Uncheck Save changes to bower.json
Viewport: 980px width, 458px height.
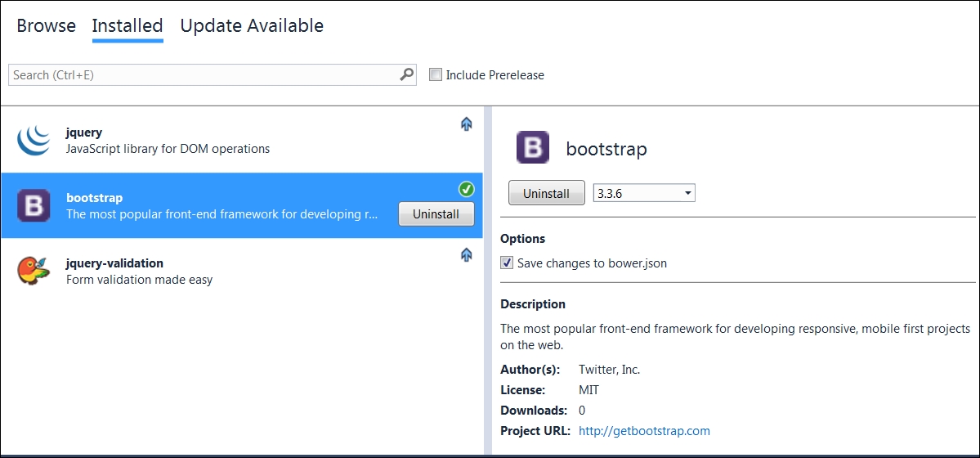[507, 263]
